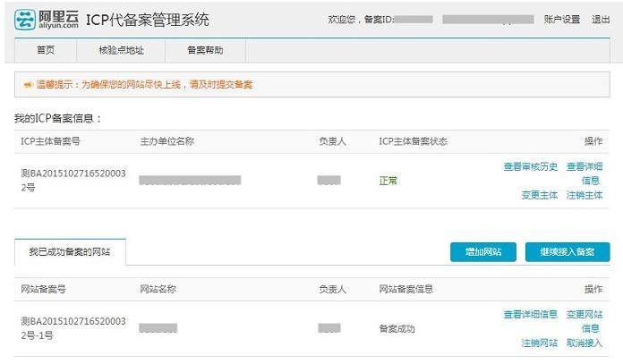The height and width of the screenshot is (364, 623).
Task: Open the 首页 navigation tab
Action: click(x=45, y=51)
